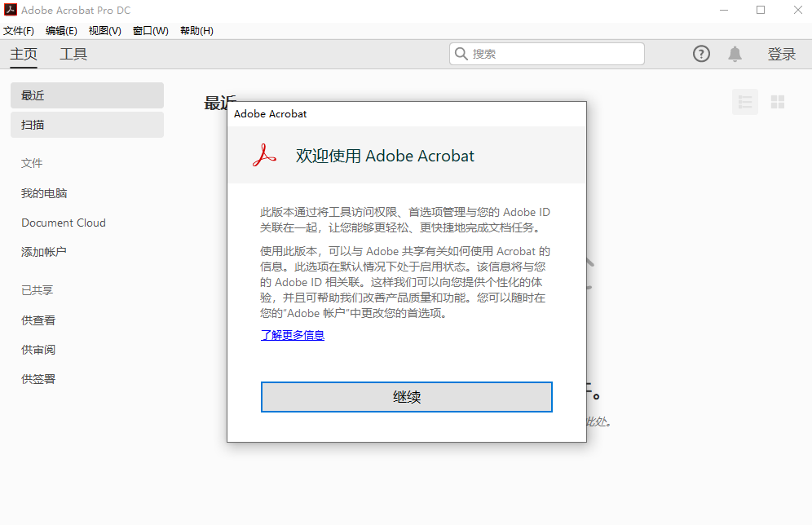The width and height of the screenshot is (812, 525).
Task: Switch to the 工具 tab
Action: tap(73, 54)
